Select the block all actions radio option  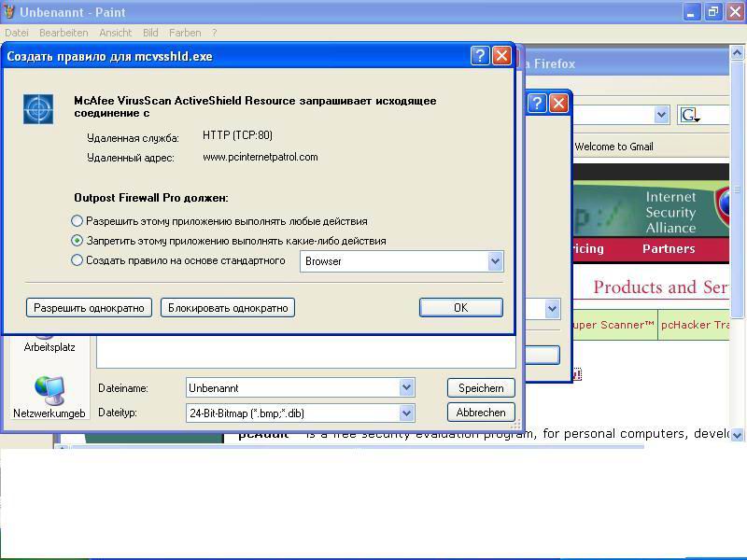78,241
